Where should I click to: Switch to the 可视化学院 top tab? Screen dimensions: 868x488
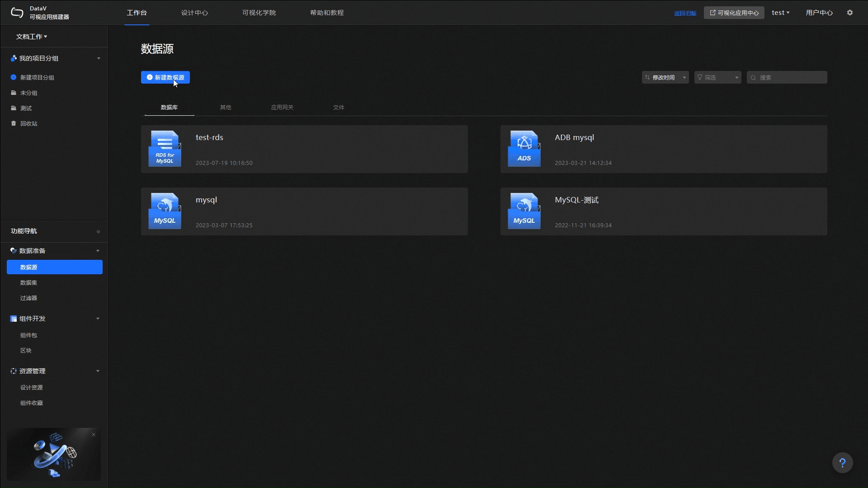coord(259,13)
